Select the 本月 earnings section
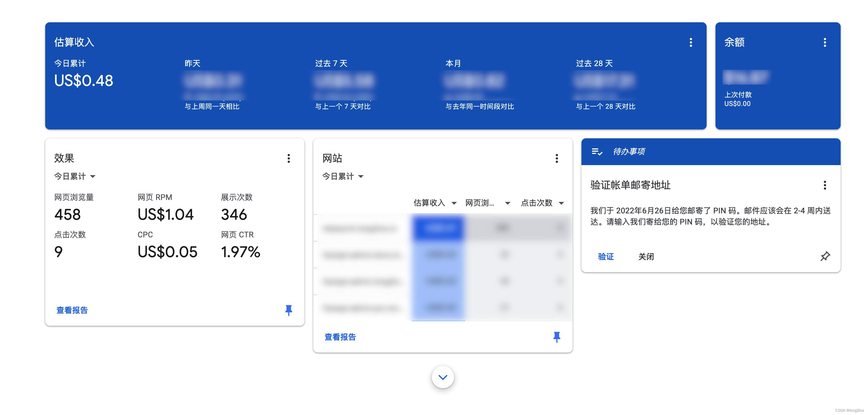Viewport: 868px width, 415px height. click(x=453, y=63)
